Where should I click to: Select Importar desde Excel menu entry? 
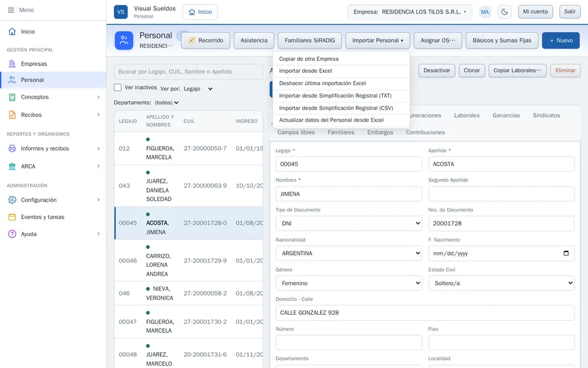(x=341, y=71)
